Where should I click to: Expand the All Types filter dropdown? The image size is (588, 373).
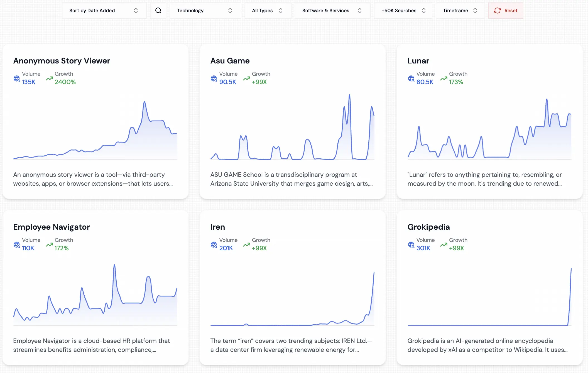(x=268, y=11)
